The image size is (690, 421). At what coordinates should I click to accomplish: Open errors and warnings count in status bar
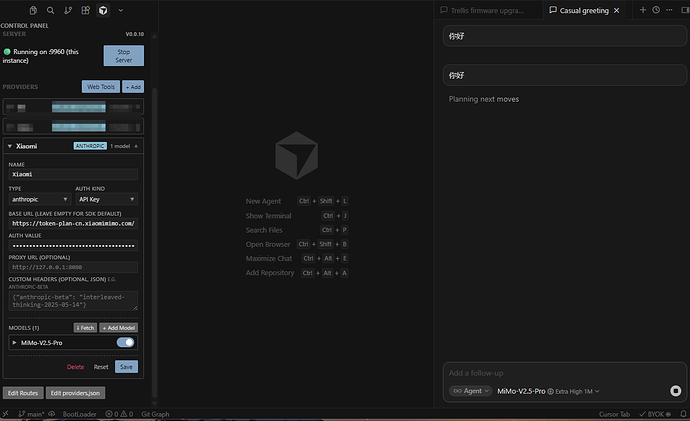tap(119, 414)
